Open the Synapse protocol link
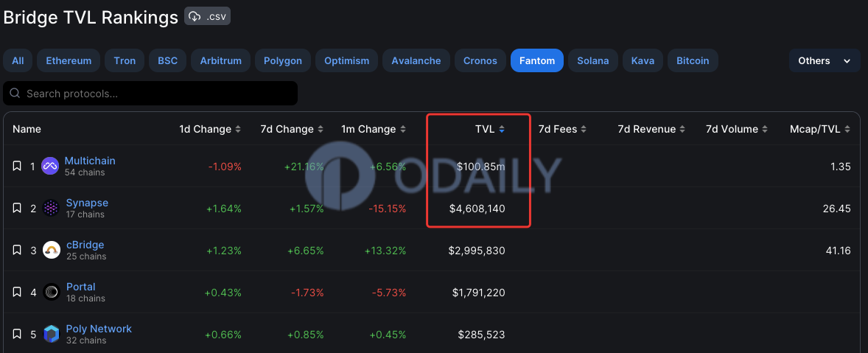The width and height of the screenshot is (868, 353). (x=87, y=203)
